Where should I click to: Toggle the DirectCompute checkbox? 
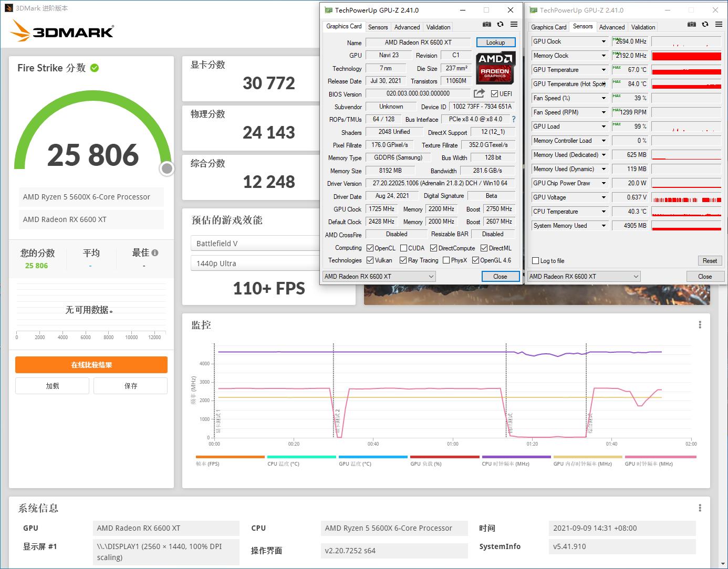click(434, 248)
